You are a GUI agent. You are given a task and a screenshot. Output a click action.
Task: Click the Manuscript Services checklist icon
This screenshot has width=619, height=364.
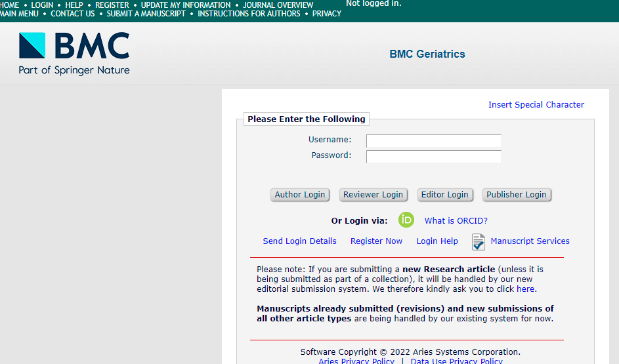point(479,241)
